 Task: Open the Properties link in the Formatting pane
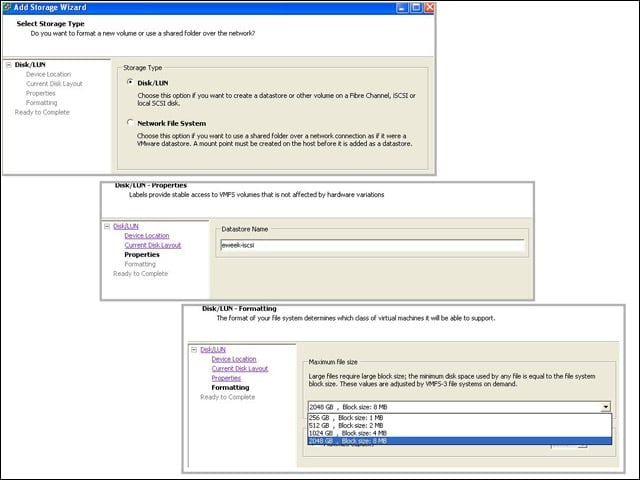click(226, 378)
